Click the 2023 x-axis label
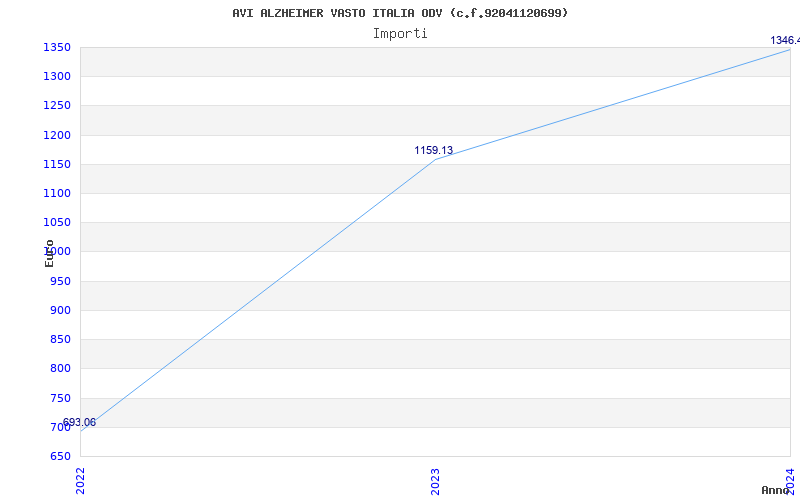 (x=435, y=481)
